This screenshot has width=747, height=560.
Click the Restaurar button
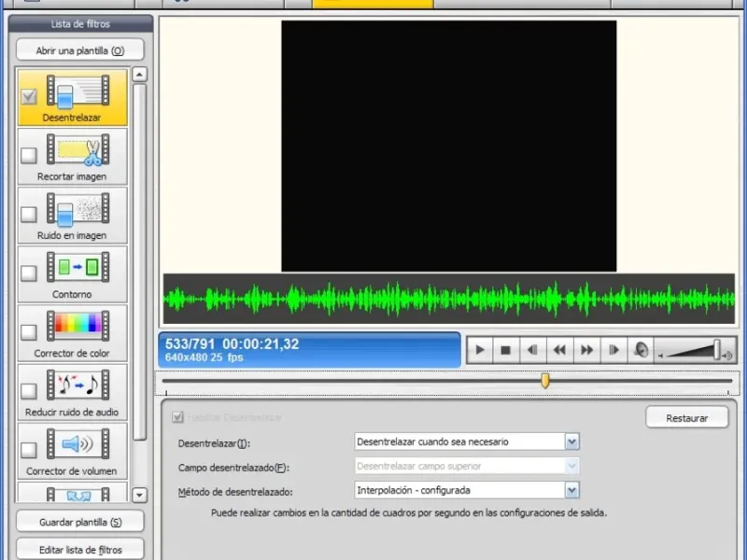pos(687,418)
